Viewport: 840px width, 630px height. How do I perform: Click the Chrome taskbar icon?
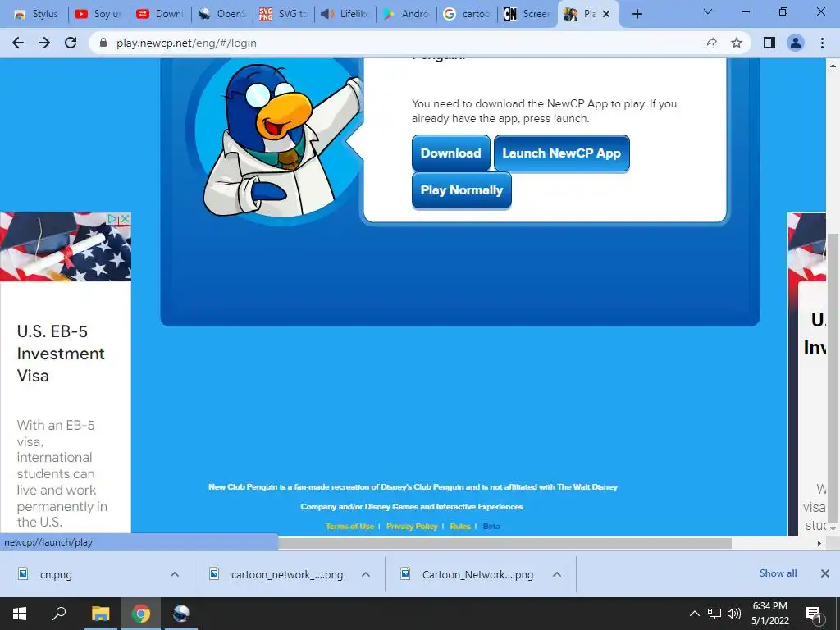tap(141, 614)
